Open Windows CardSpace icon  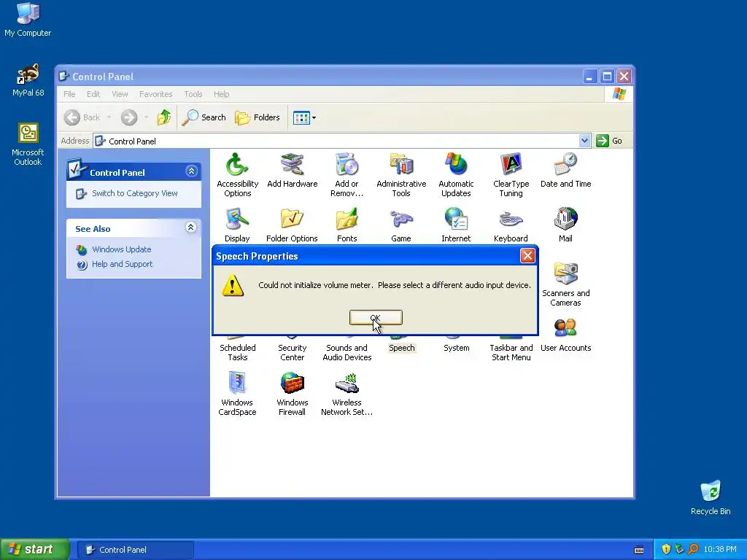click(x=237, y=384)
